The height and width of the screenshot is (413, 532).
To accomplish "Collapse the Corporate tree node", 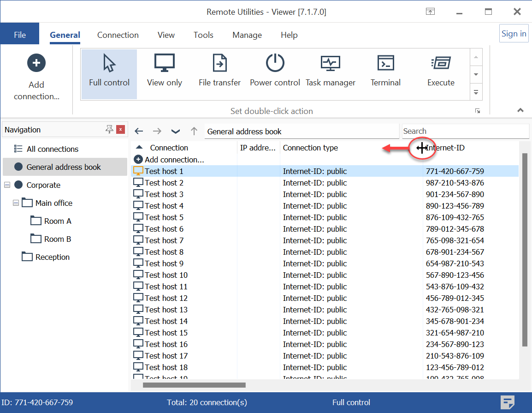I will 7,185.
